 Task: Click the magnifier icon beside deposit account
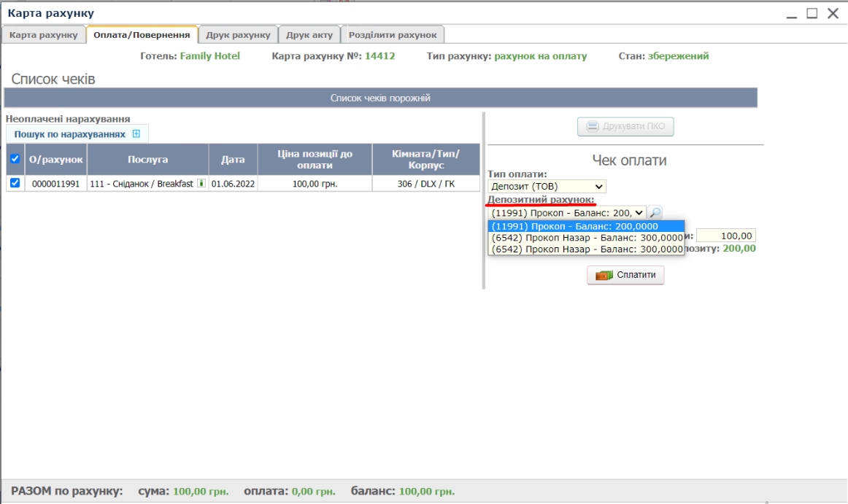point(655,212)
